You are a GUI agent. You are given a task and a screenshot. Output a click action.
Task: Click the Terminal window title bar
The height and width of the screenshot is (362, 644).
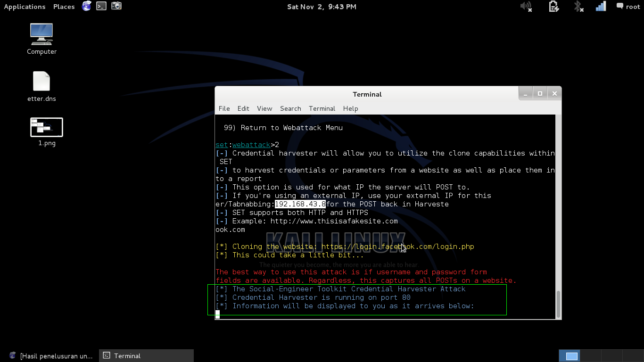tap(367, 94)
